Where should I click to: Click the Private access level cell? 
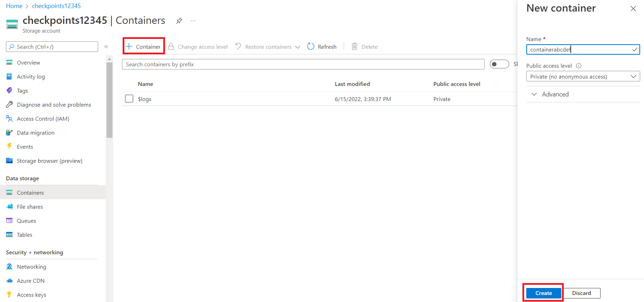pyautogui.click(x=442, y=99)
